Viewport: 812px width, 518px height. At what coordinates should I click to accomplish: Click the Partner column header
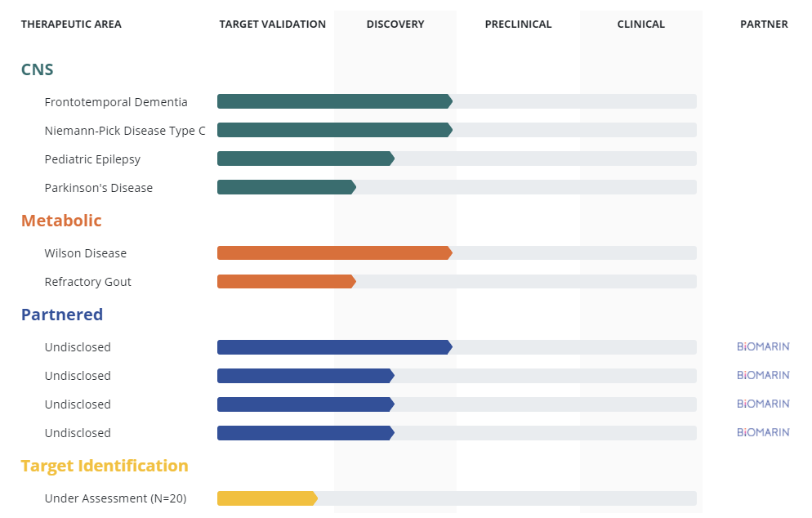764,25
